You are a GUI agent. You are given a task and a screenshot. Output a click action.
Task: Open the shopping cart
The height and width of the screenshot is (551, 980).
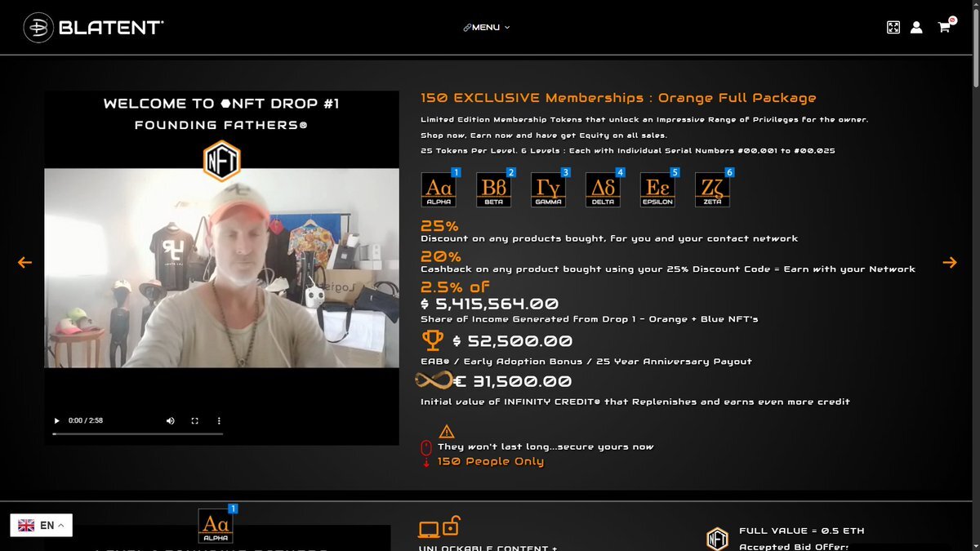tap(945, 26)
